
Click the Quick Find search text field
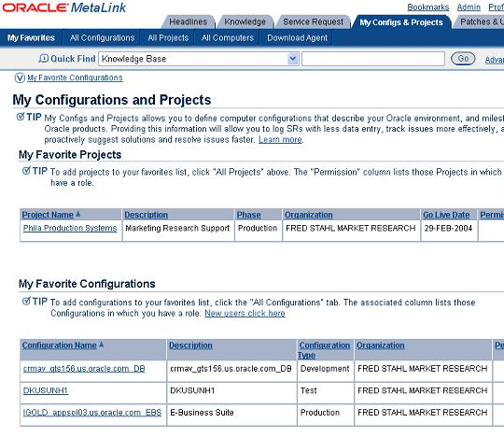coord(373,59)
